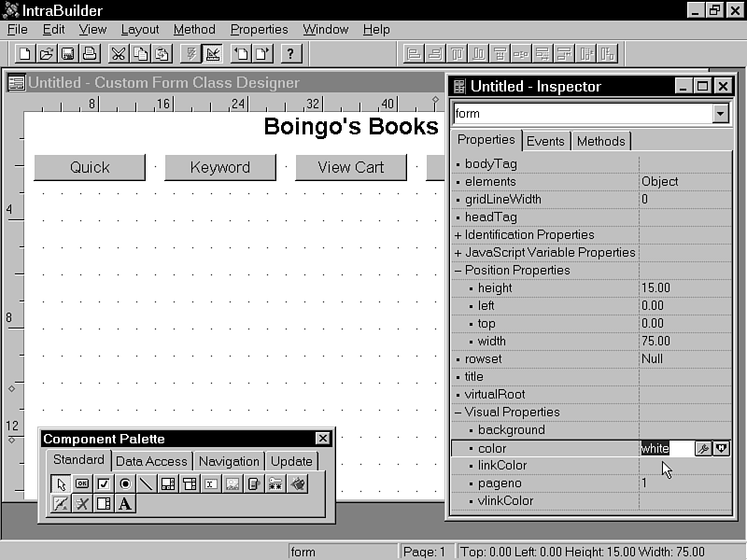Switch to Methods tab in Inspector
Viewport: 747px width, 560px height.
point(600,142)
